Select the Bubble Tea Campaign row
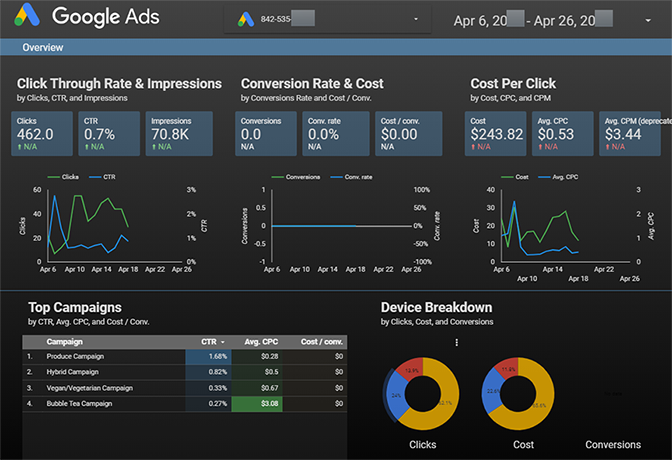 (82, 403)
